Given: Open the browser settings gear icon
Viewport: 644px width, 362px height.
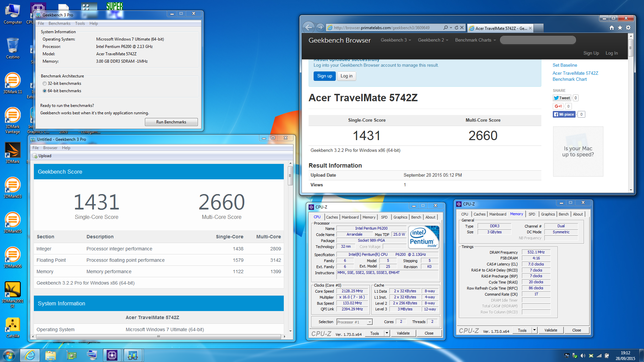Looking at the screenshot, I should pos(628,28).
